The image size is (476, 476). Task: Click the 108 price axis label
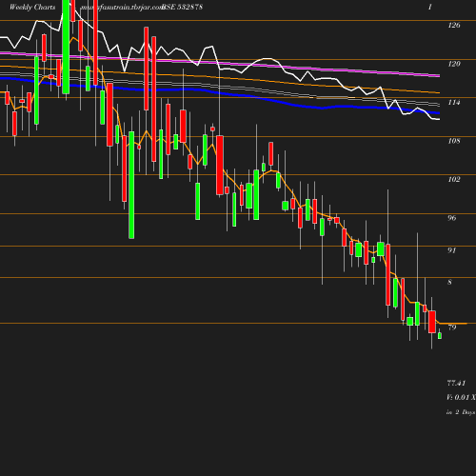(454, 141)
